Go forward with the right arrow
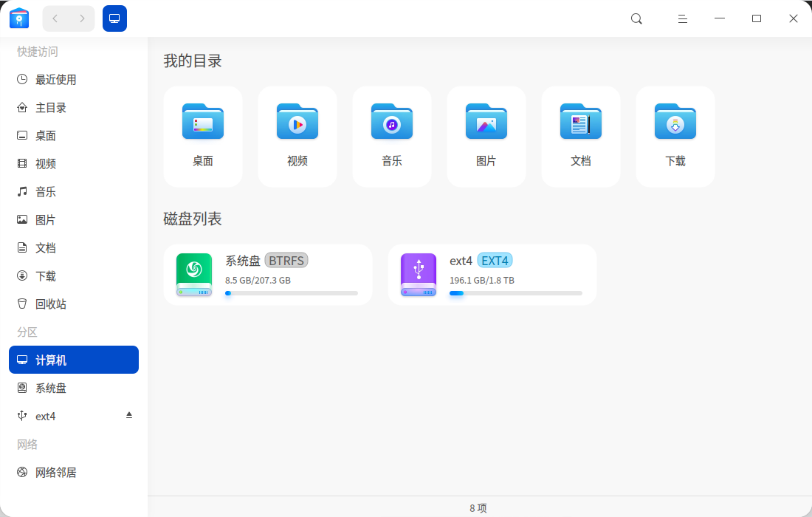Screen dimensions: 812x517 click(82, 18)
